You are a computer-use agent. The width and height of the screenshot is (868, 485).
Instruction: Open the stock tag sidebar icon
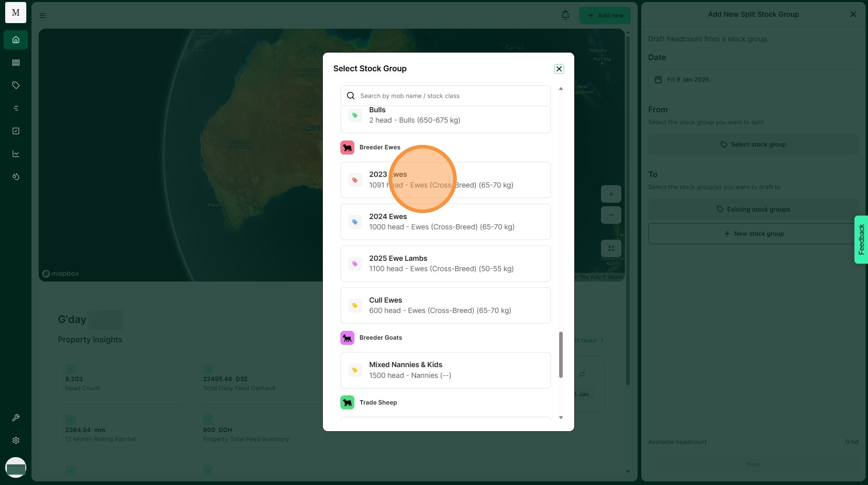click(x=16, y=85)
